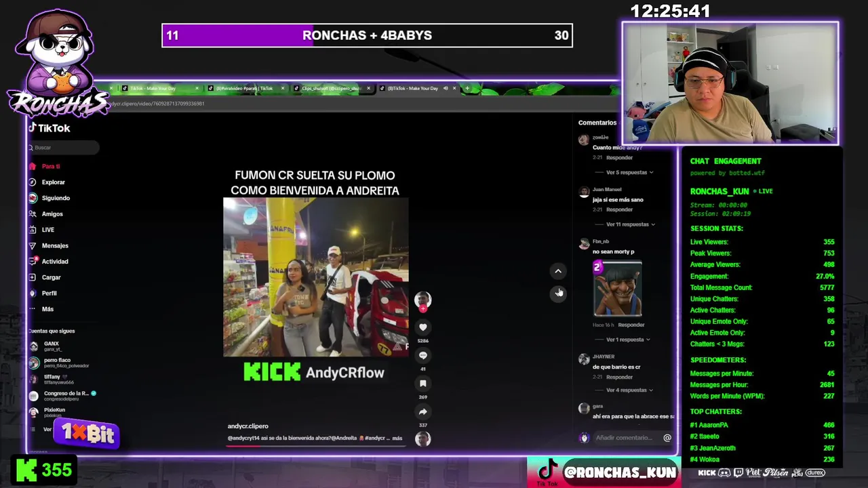Screen dimensions: 868x488
Task: Bookmark the video with save icon
Action: pyautogui.click(x=422, y=384)
